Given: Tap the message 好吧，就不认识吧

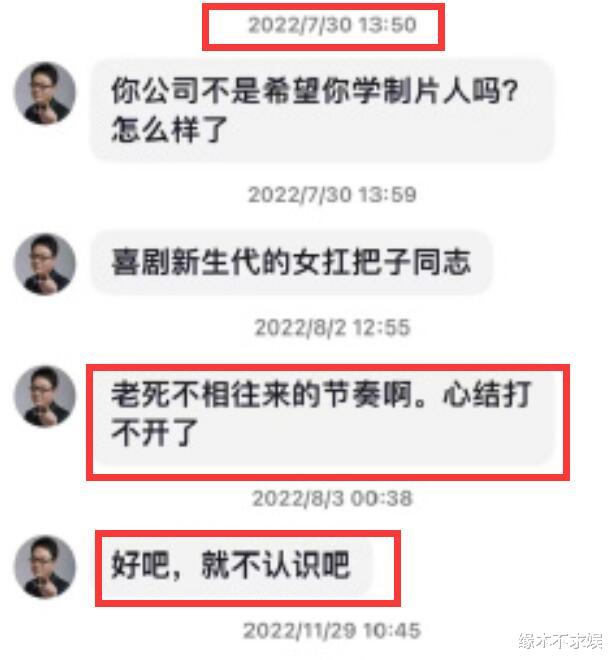Looking at the screenshot, I should pos(236,567).
